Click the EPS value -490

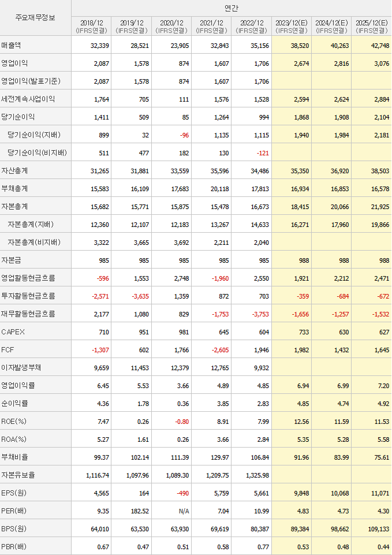pyautogui.click(x=182, y=493)
